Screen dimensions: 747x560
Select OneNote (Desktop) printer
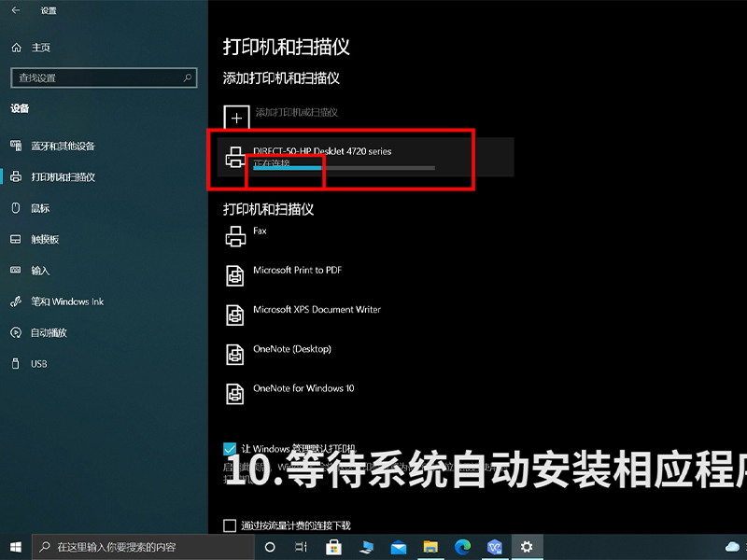click(292, 349)
